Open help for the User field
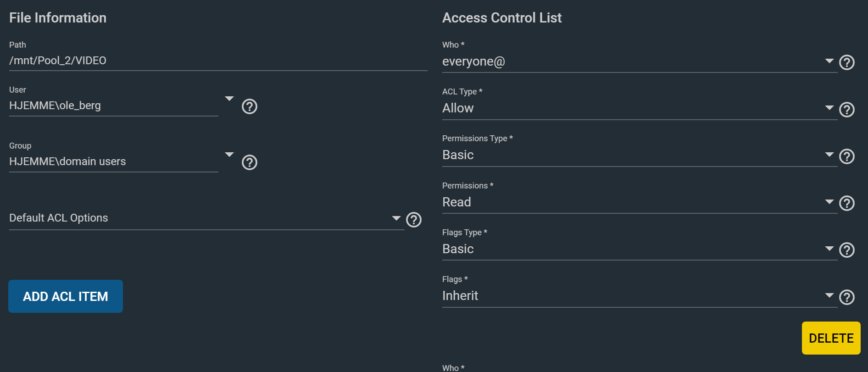This screenshot has height=372, width=868. tap(250, 106)
